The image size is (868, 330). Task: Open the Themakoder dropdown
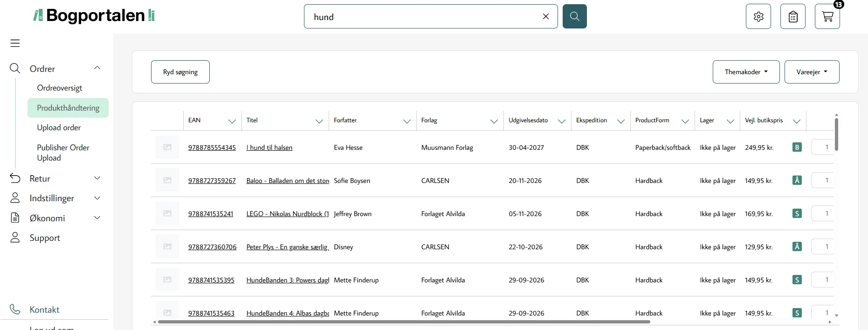point(746,72)
